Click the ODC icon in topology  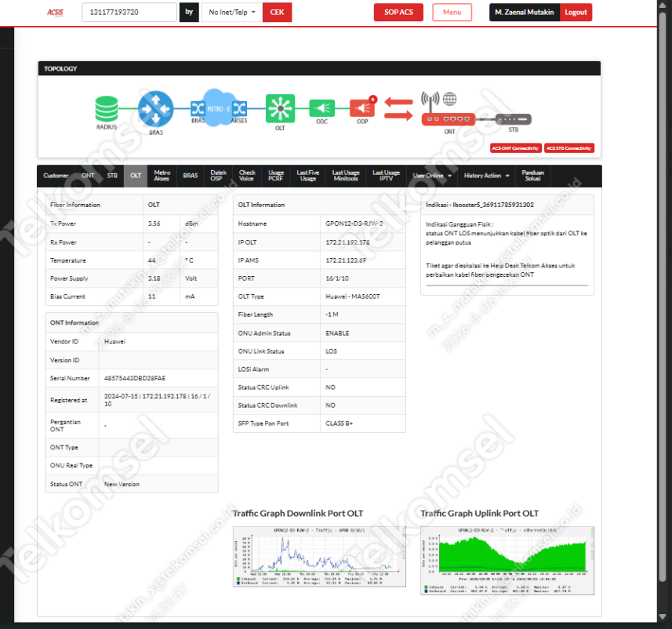(x=321, y=108)
